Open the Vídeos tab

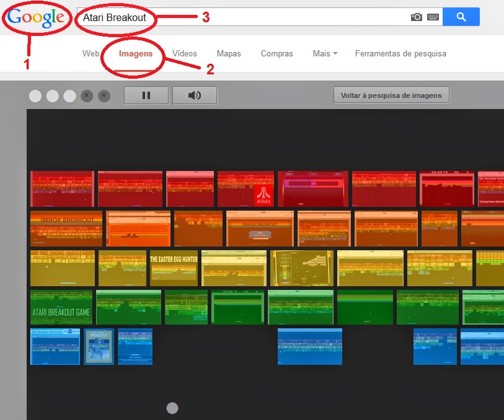pyautogui.click(x=185, y=53)
